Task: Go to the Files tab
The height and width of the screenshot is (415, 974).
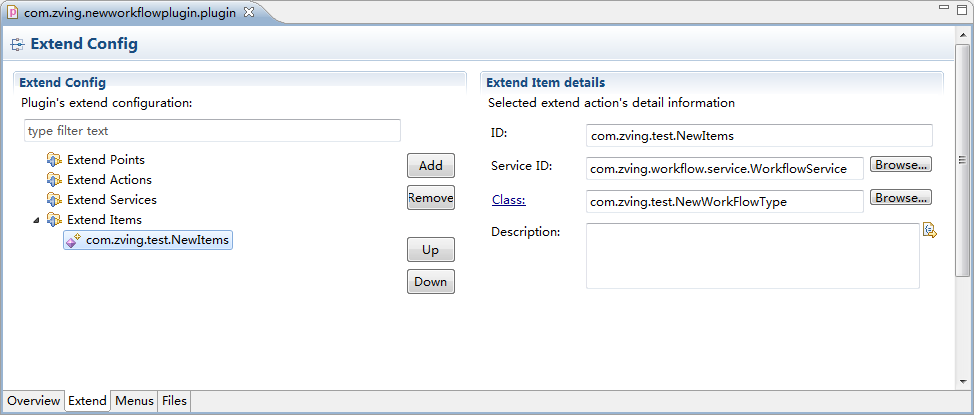Action: [174, 401]
